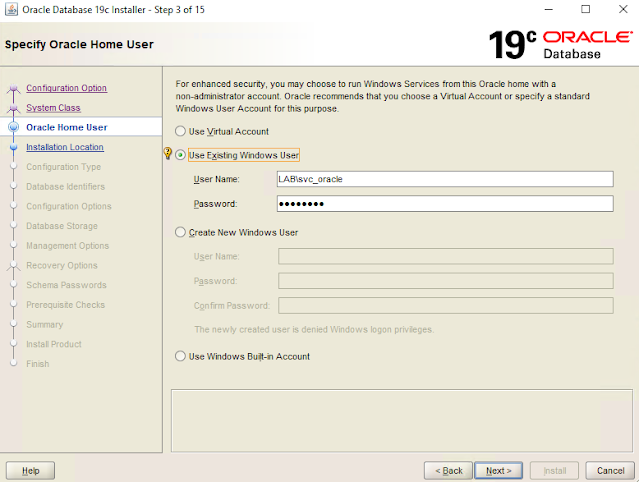This screenshot has height=482, width=639.
Task: Go to Configuration Option step
Action: [66, 88]
